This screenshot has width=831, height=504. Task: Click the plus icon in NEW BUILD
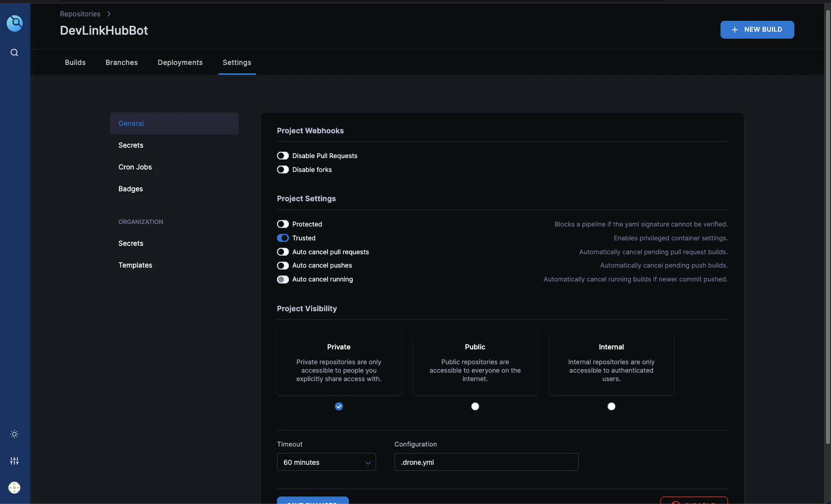735,30
